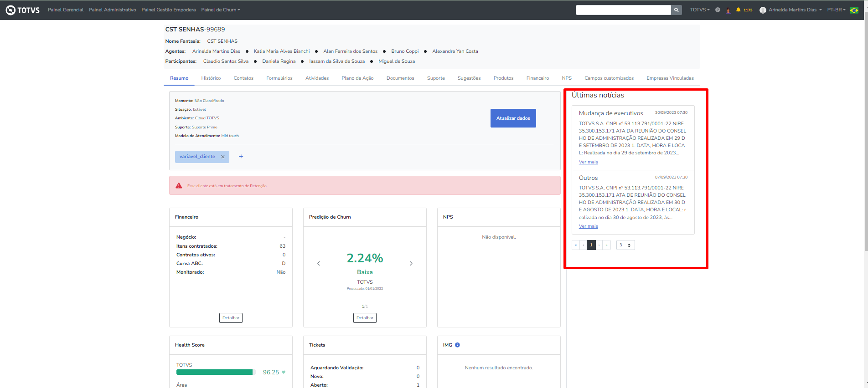Click the 2.24% churn prediction value
This screenshot has height=388, width=868.
coord(365,258)
